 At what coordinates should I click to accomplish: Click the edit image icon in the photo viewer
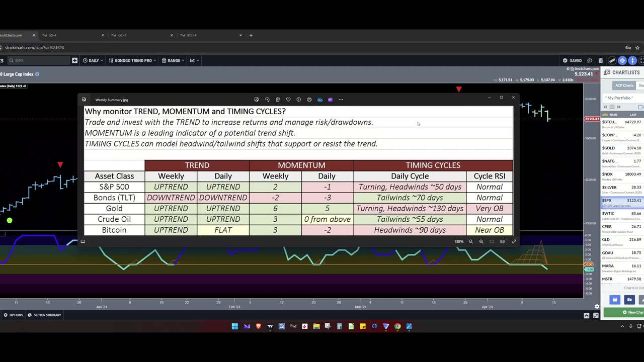(257, 100)
